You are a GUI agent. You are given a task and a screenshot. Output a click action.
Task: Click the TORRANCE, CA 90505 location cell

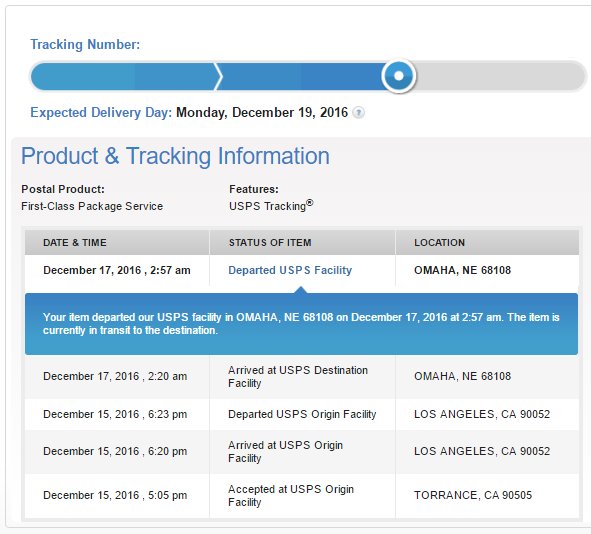473,495
